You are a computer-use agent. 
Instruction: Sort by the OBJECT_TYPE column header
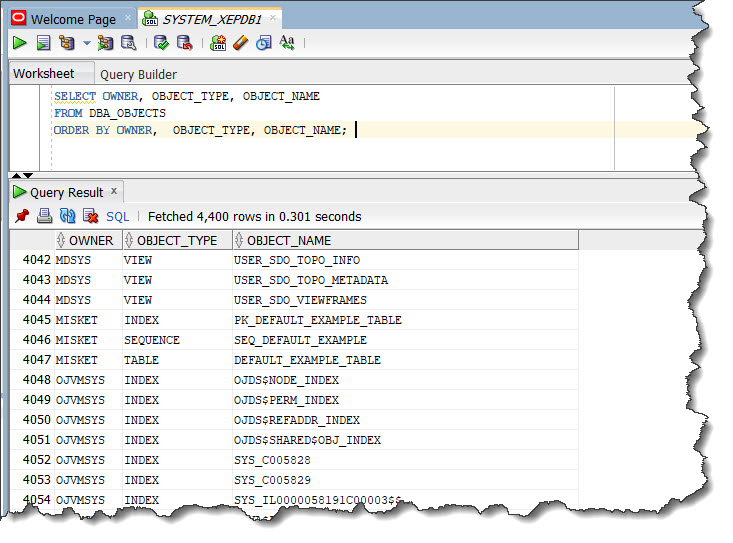click(x=177, y=240)
